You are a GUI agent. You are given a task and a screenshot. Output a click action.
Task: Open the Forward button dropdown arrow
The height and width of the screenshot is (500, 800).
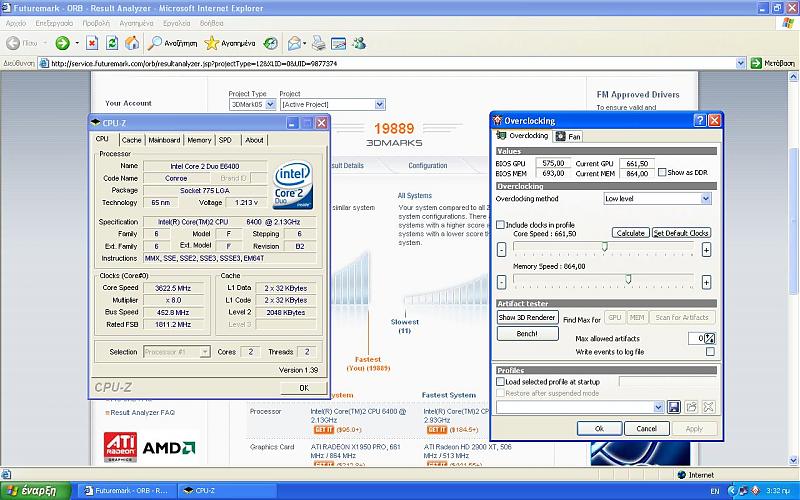point(77,43)
